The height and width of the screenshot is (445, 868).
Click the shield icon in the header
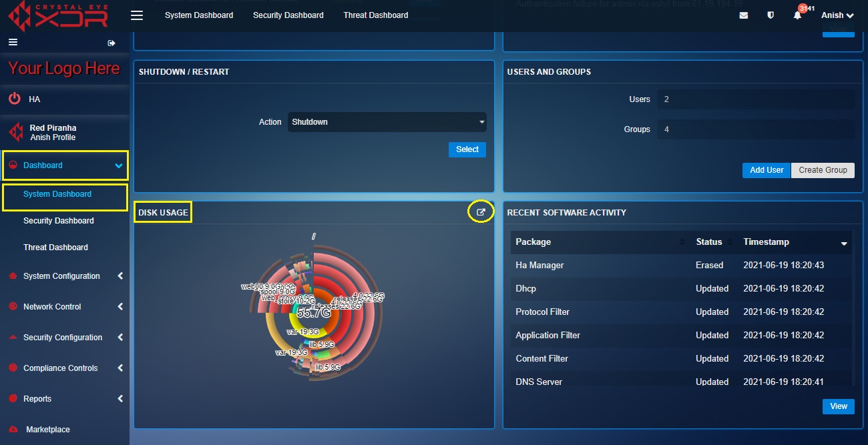[x=771, y=15]
